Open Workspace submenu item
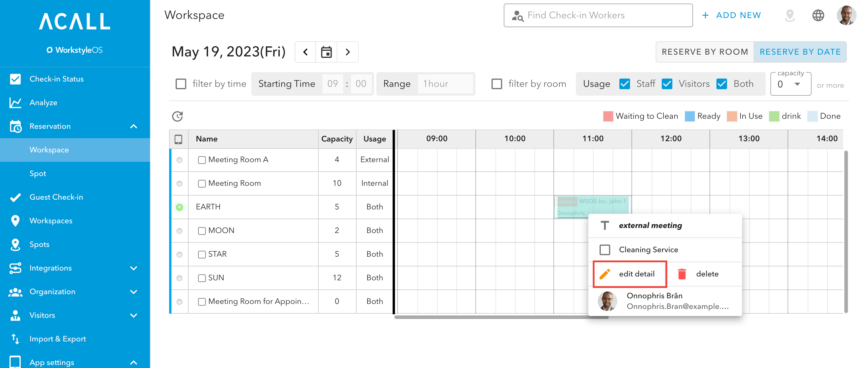868x368 pixels. pos(75,150)
